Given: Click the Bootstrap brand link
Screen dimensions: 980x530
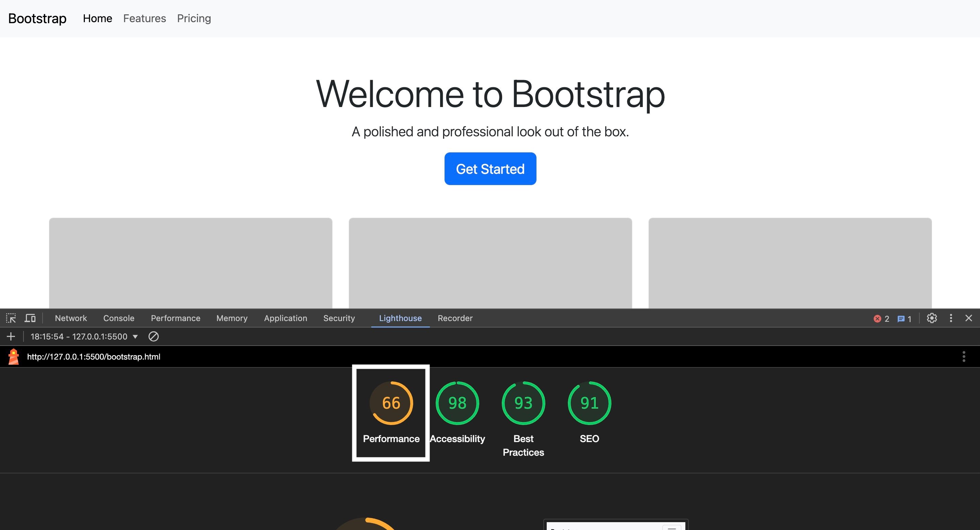Looking at the screenshot, I should [x=37, y=18].
